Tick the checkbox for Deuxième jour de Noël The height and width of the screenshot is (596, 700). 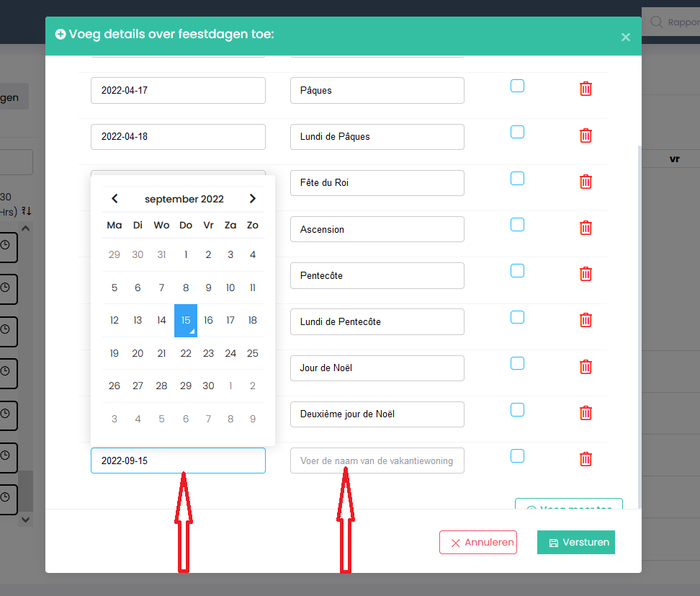click(517, 409)
